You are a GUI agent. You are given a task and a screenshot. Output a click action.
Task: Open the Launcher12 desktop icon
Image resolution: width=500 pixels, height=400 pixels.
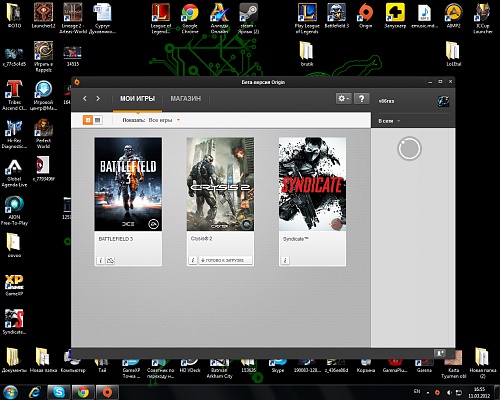click(43, 16)
